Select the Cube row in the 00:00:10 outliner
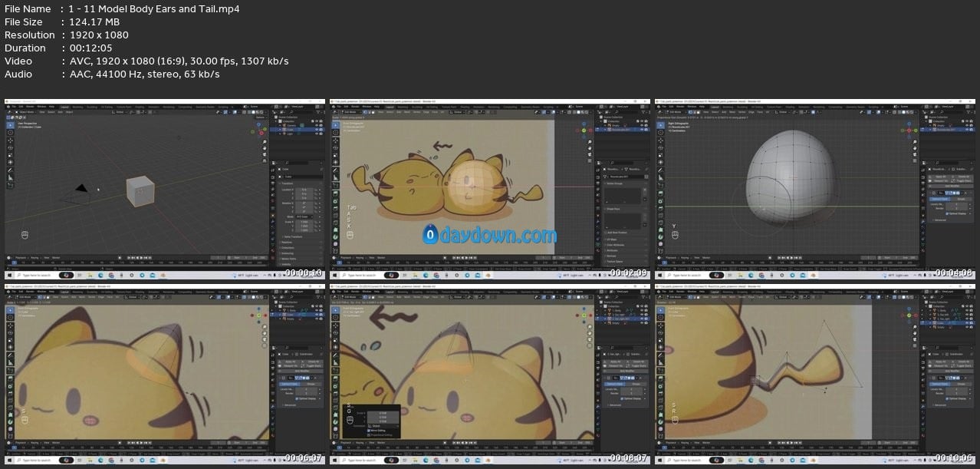Viewport: 980px width, 469px height. click(x=299, y=130)
